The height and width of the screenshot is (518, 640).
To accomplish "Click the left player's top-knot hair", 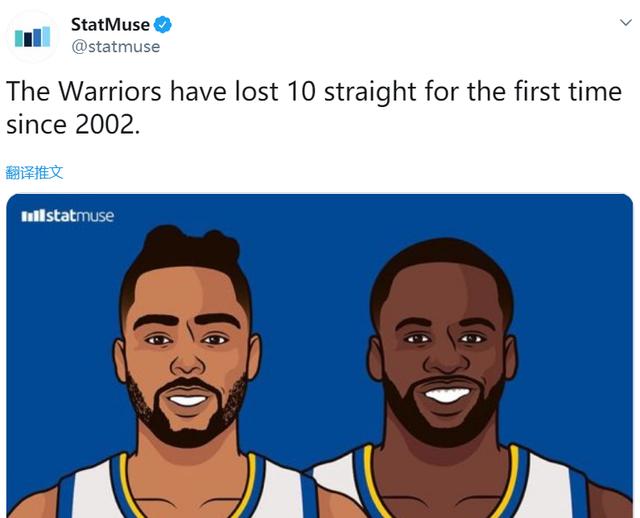I will 190,245.
